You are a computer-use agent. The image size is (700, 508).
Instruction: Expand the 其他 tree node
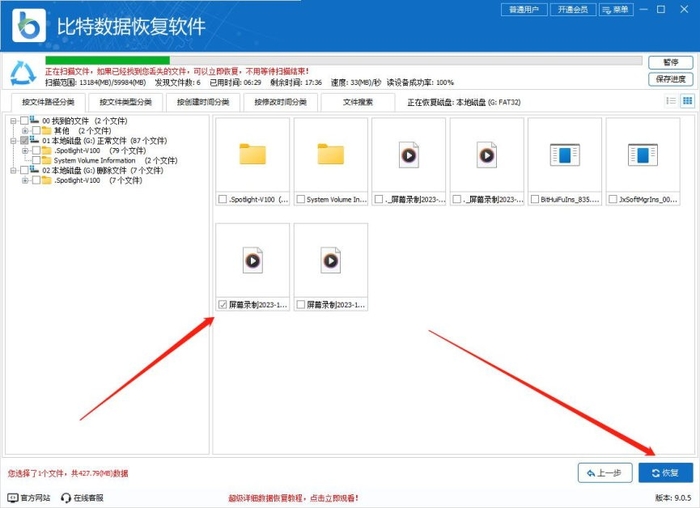24,131
